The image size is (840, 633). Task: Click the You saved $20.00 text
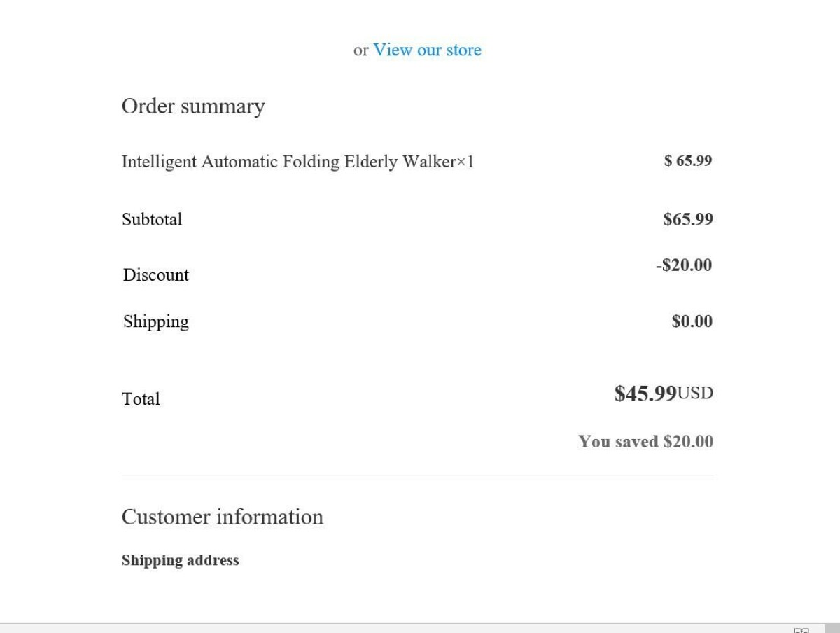pyautogui.click(x=645, y=442)
